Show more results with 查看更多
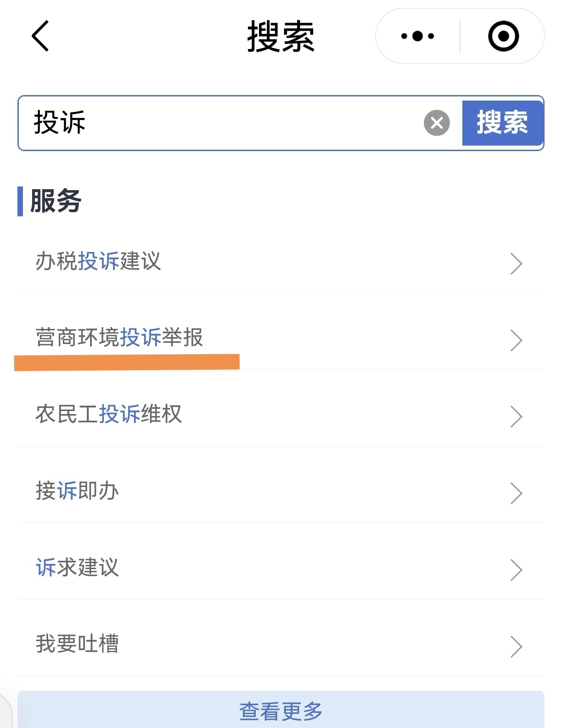Viewport: 562px width, 728px height. [x=281, y=710]
